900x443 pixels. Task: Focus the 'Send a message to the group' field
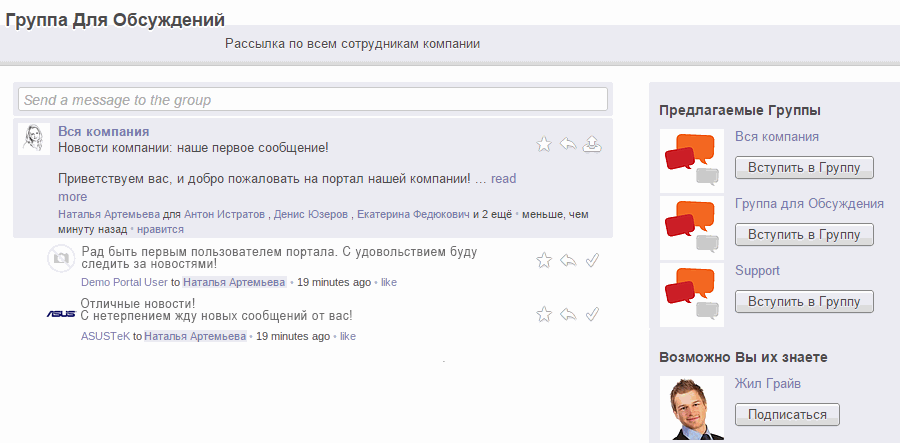(313, 99)
